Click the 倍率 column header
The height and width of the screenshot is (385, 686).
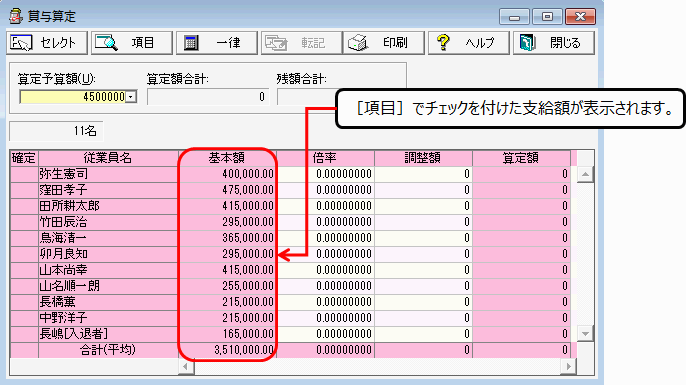click(325, 158)
